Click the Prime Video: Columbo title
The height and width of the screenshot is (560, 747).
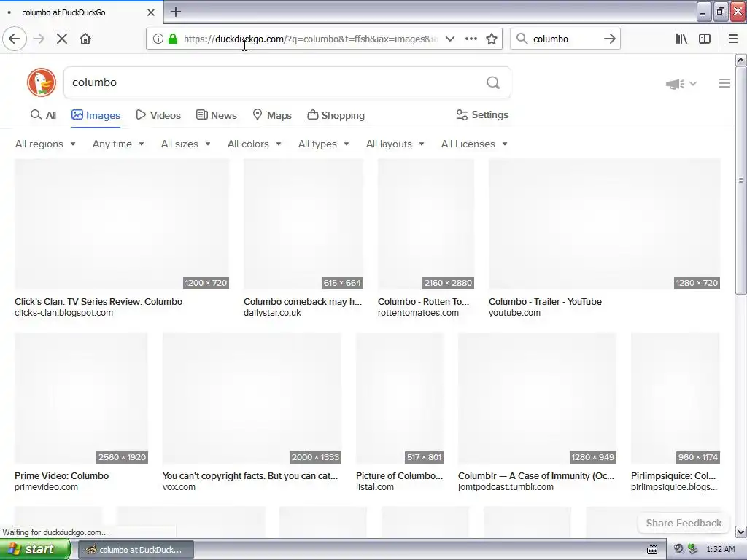pyautogui.click(x=61, y=475)
